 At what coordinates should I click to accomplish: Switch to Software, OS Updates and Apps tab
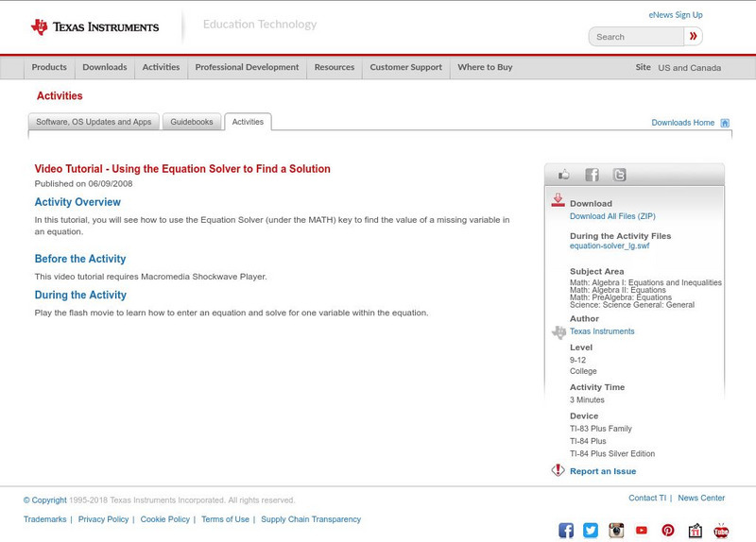point(94,122)
